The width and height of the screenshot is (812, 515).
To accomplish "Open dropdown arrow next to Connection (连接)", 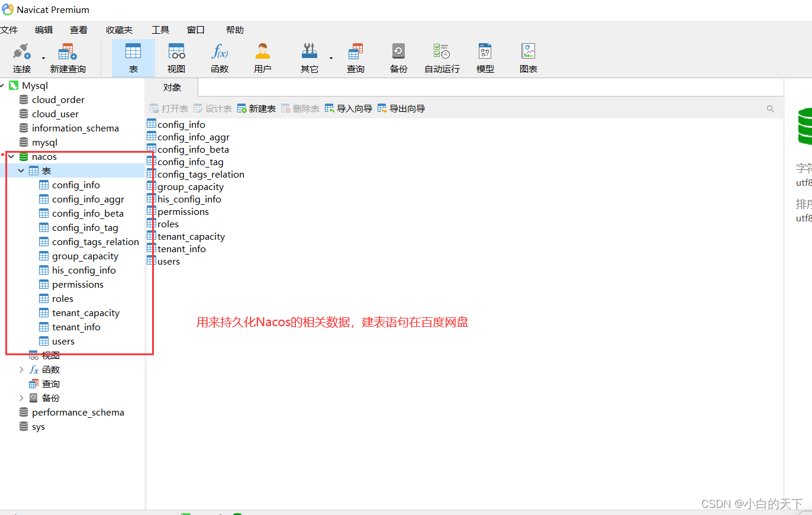I will click(x=43, y=58).
